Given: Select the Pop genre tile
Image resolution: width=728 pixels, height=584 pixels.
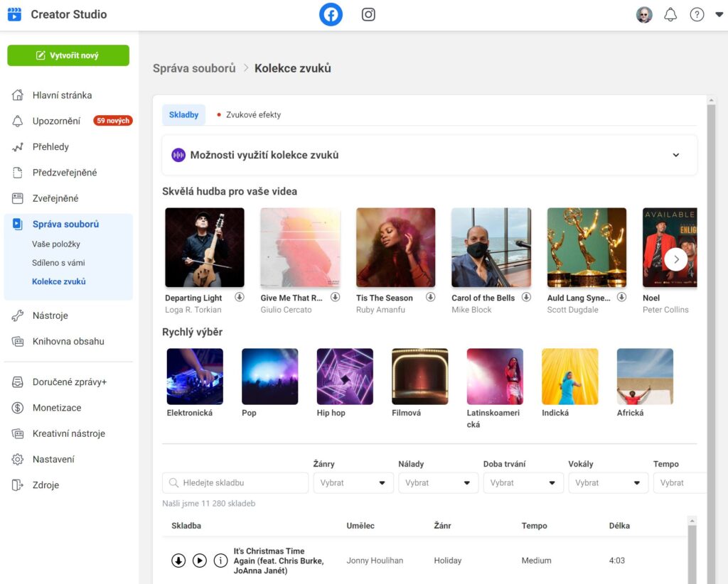Looking at the screenshot, I should 269,377.
